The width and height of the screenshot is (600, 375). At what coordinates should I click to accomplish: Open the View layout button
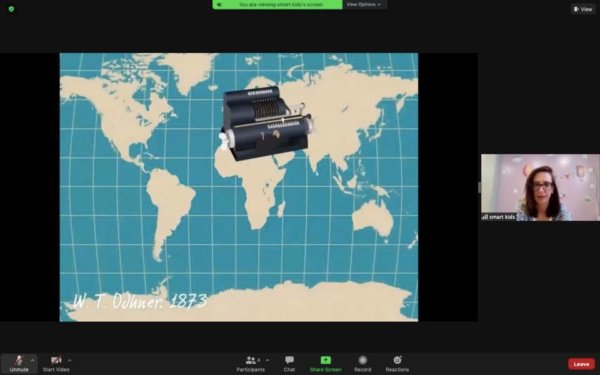pyautogui.click(x=583, y=9)
